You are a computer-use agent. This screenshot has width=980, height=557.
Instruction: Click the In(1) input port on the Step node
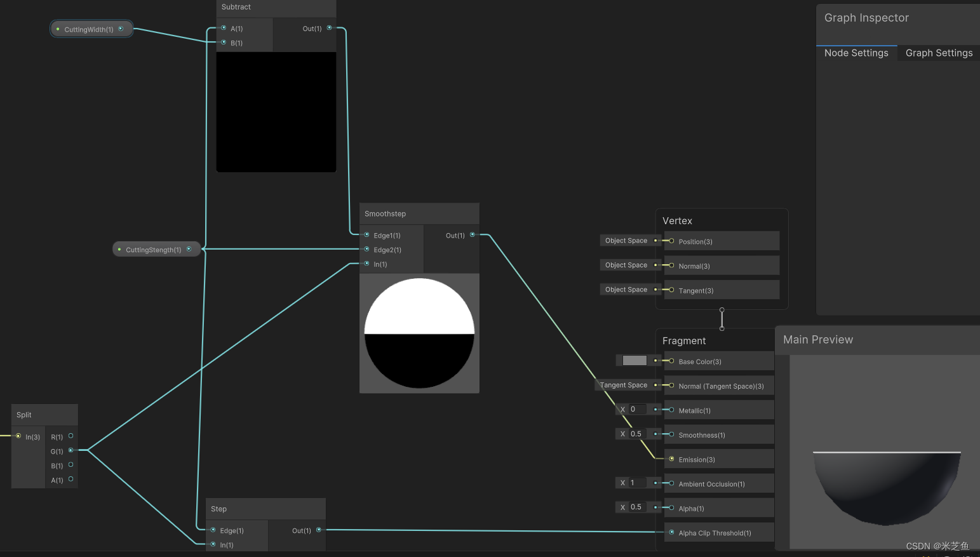213,544
